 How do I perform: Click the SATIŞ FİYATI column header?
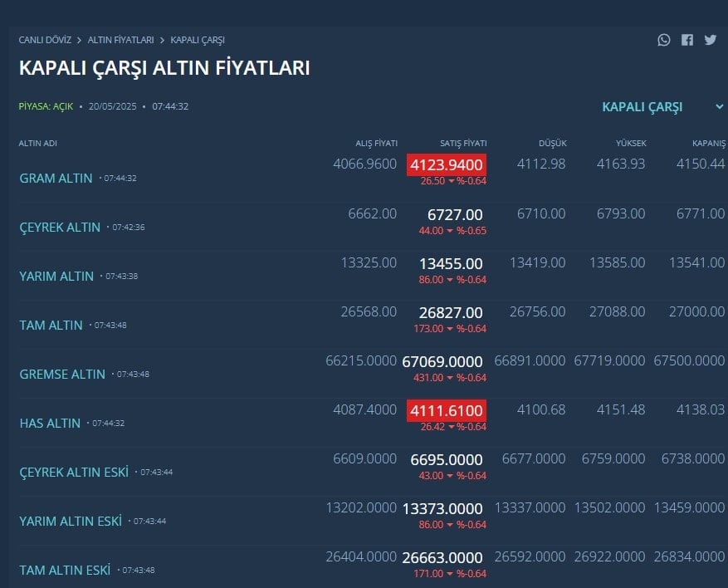[463, 144]
